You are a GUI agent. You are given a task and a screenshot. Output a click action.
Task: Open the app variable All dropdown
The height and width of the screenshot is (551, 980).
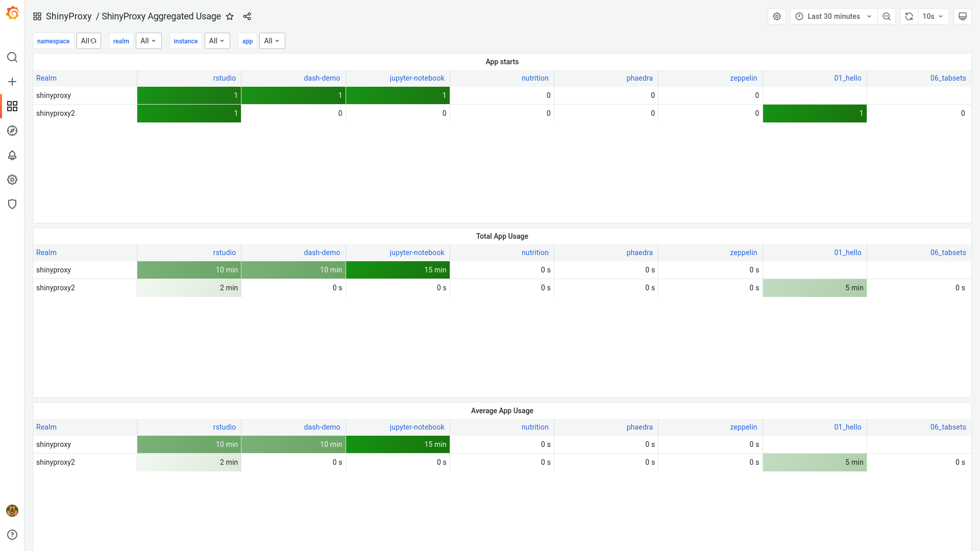pyautogui.click(x=272, y=41)
